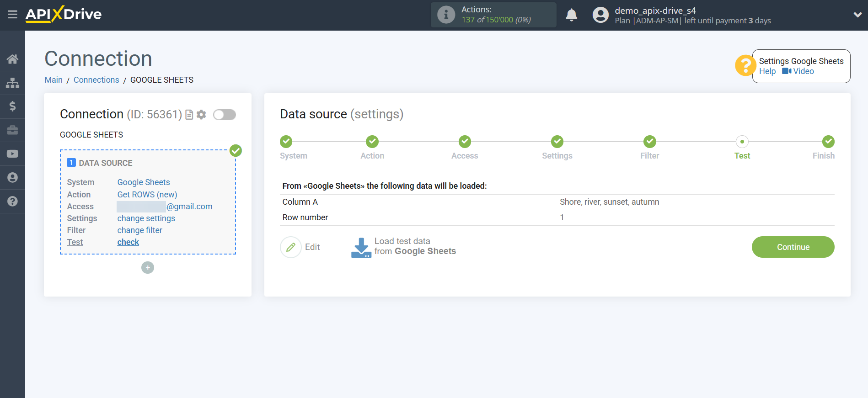Click the document copy icon beside ID
Image resolution: width=868 pixels, height=398 pixels.
click(x=189, y=115)
